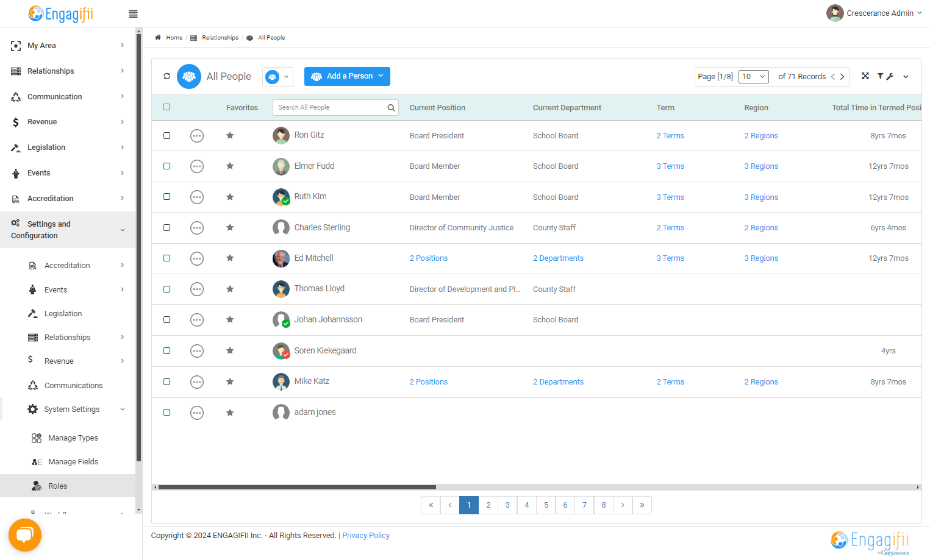Check Soren Kiekegaard's row checkbox
This screenshot has height=560, width=930.
click(166, 350)
